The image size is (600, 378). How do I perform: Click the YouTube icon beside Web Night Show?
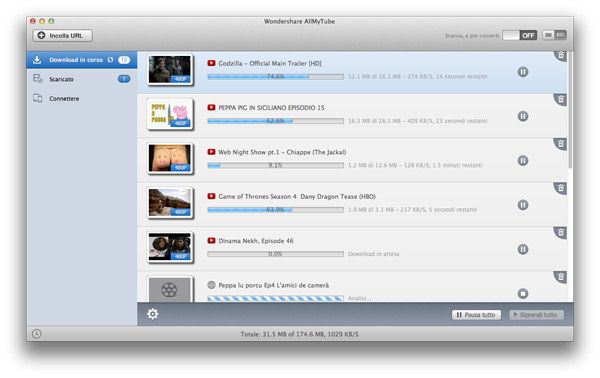pyautogui.click(x=211, y=152)
